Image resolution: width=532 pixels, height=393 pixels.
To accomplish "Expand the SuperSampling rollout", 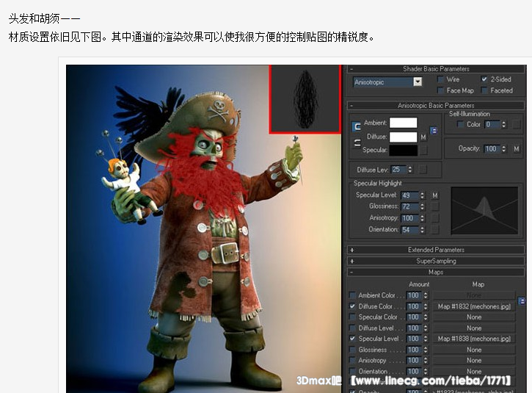I will point(436,261).
